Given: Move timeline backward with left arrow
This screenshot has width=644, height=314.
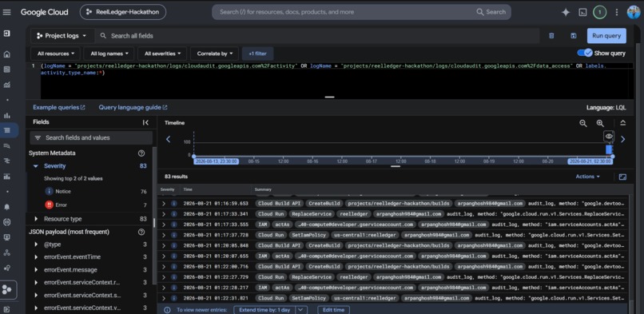Looking at the screenshot, I should click(x=168, y=139).
